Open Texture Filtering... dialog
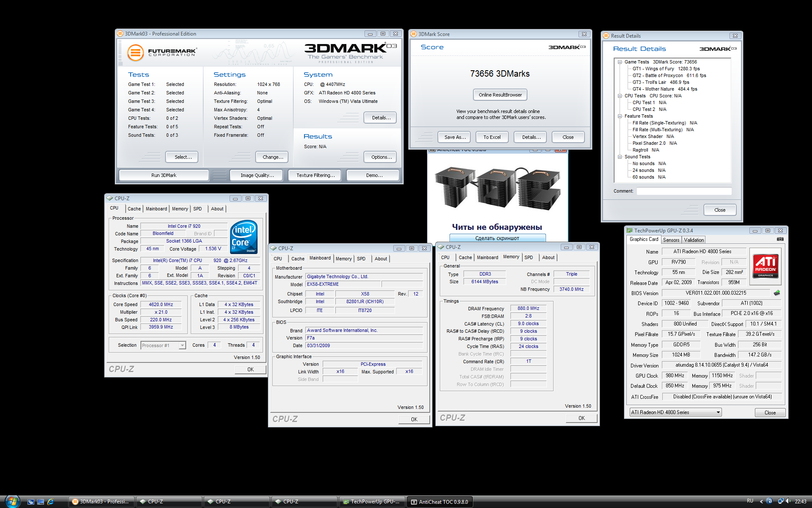The width and height of the screenshot is (812, 508). 315,175
